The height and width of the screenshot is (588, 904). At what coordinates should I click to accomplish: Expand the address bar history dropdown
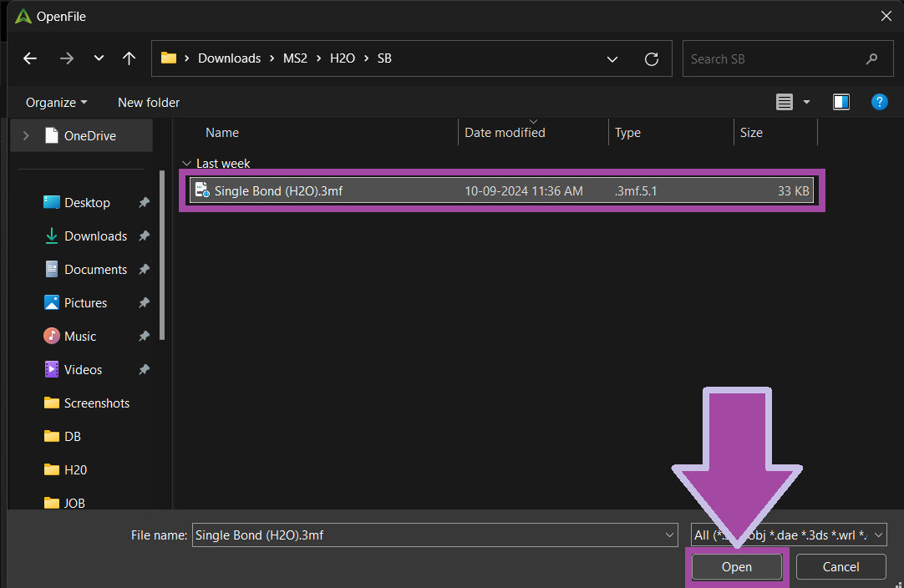[x=612, y=59]
